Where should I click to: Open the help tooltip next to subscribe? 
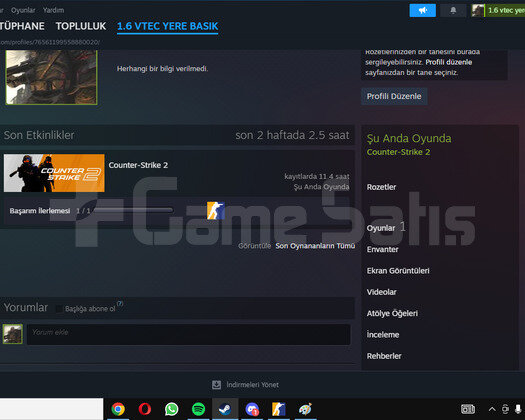point(120,303)
